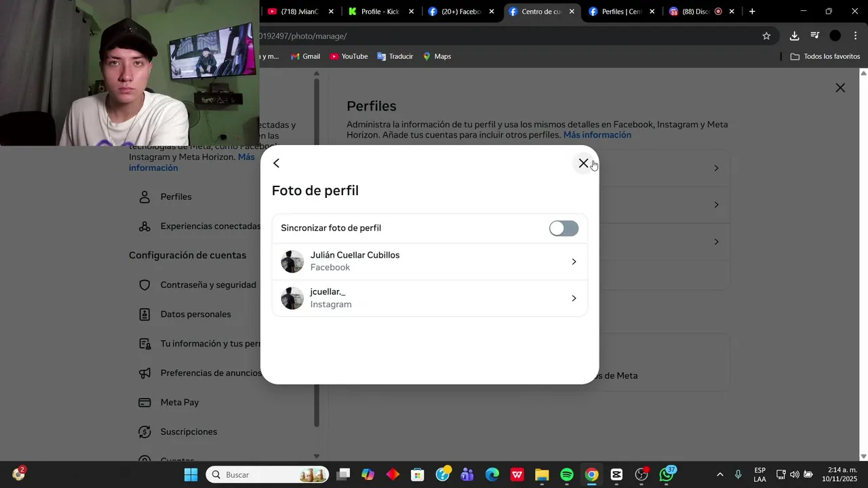Open Spotify from taskbar
868x488 pixels.
tap(567, 474)
